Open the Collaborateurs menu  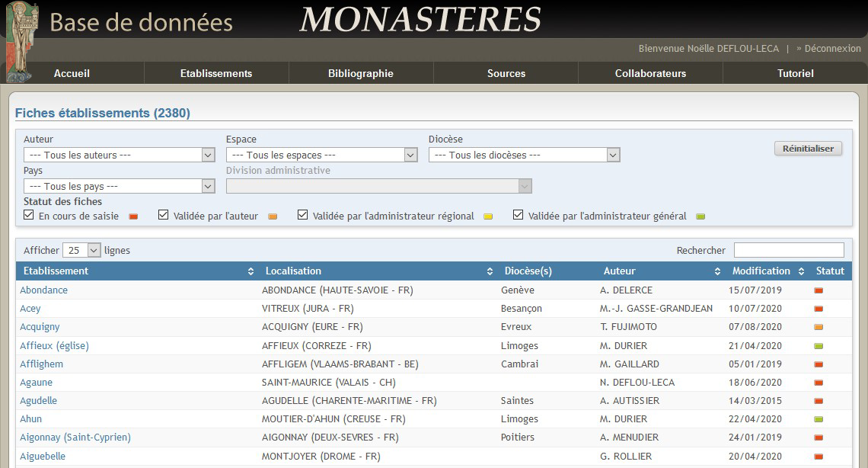pyautogui.click(x=650, y=73)
